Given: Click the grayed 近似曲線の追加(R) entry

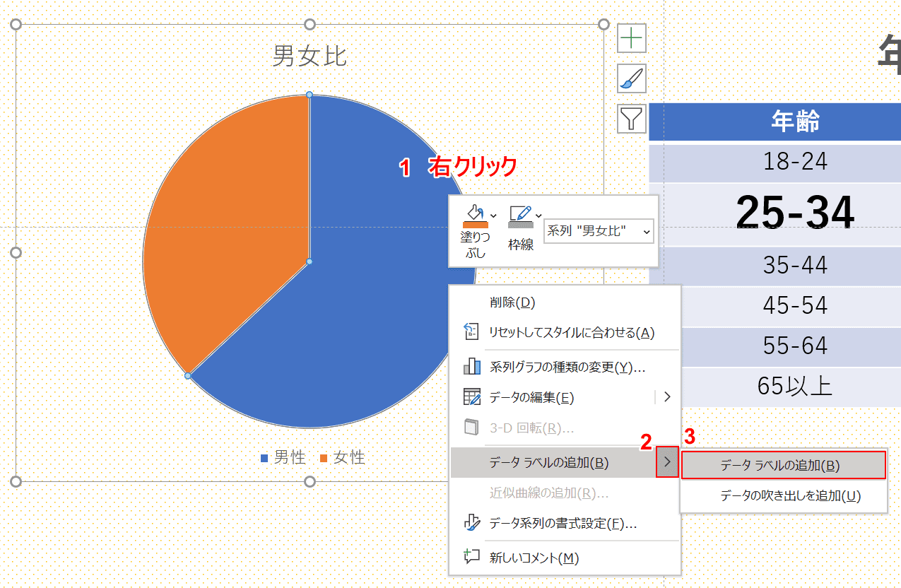Looking at the screenshot, I should click(565, 493).
